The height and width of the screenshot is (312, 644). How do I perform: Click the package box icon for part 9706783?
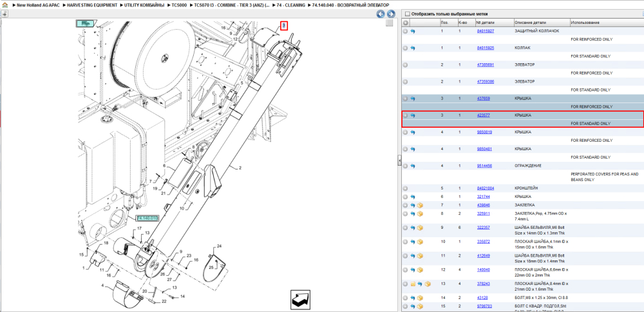(420, 306)
